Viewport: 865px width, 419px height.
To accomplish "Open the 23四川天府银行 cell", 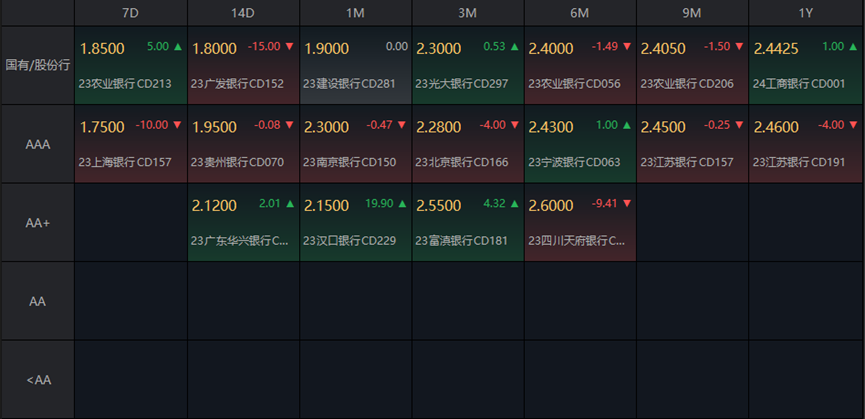I will [x=580, y=223].
